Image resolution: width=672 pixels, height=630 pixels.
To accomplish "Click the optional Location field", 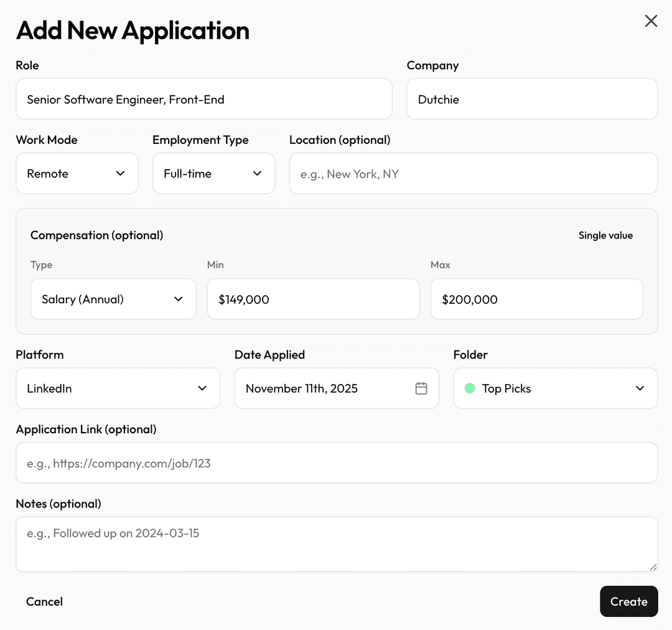I will point(474,174).
